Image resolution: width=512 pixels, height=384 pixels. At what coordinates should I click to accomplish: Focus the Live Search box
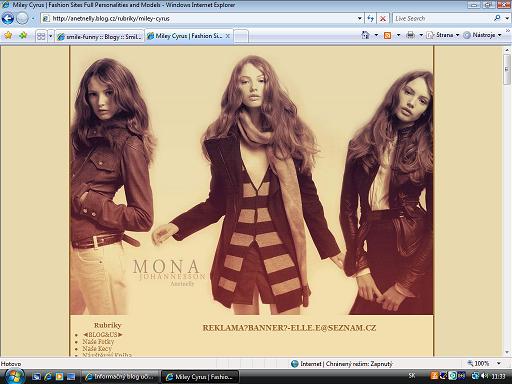[442, 18]
